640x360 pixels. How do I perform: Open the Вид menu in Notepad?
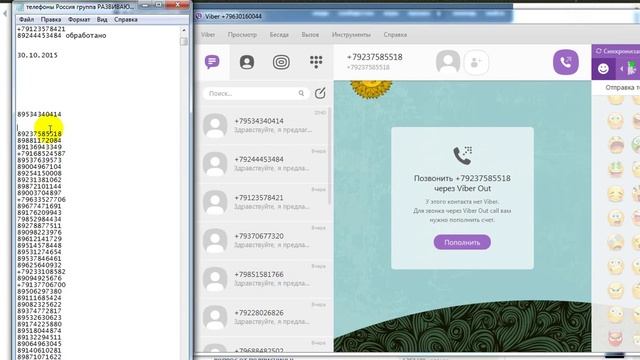(x=102, y=19)
